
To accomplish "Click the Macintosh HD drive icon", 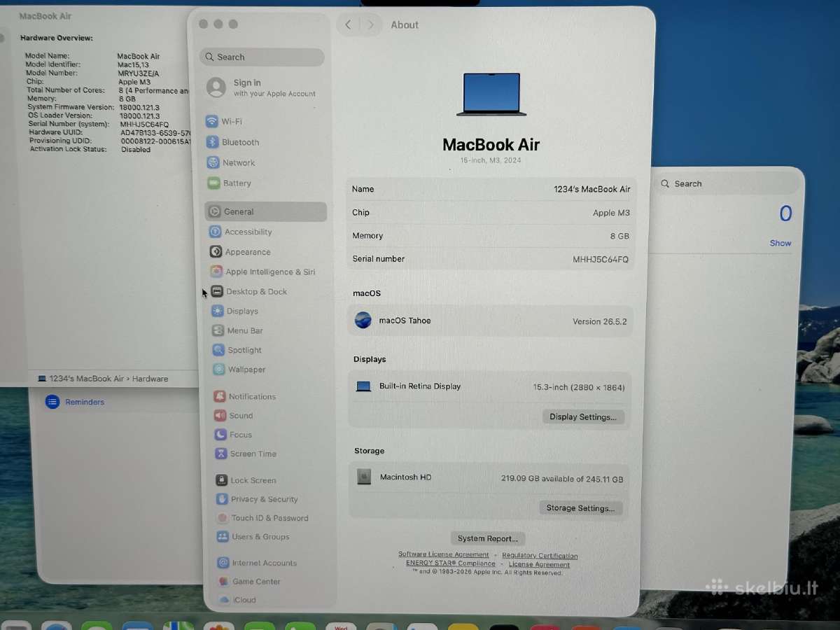I will 364,477.
